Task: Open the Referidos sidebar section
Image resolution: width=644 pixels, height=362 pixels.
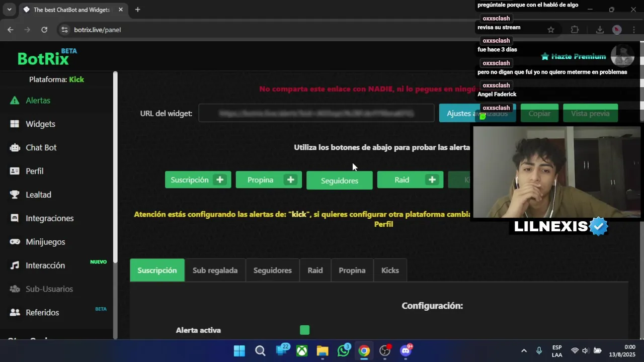Action: [x=42, y=313]
